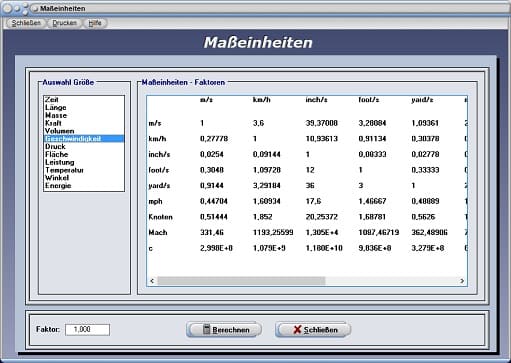Click the red X icon on Schließen
Image resolution: width=511 pixels, height=363 pixels.
click(297, 330)
